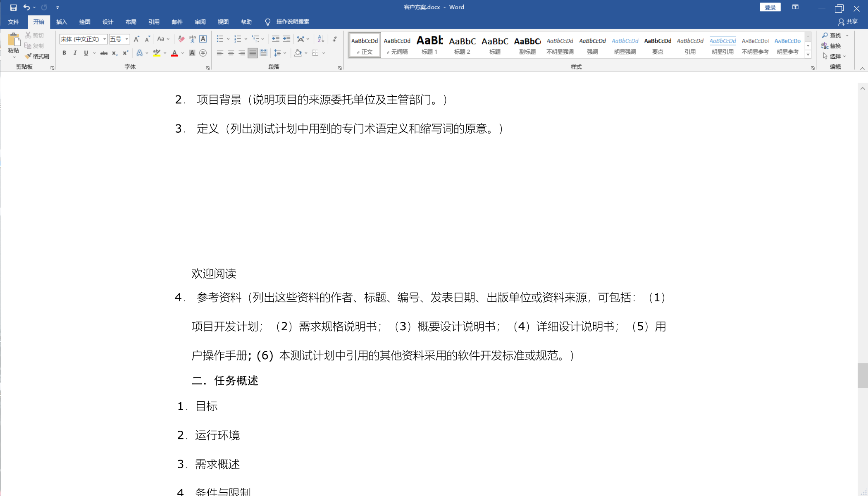Click the 操作说明搜索 lightbulb search
Screen dimensions: 868x496
[x=287, y=21]
